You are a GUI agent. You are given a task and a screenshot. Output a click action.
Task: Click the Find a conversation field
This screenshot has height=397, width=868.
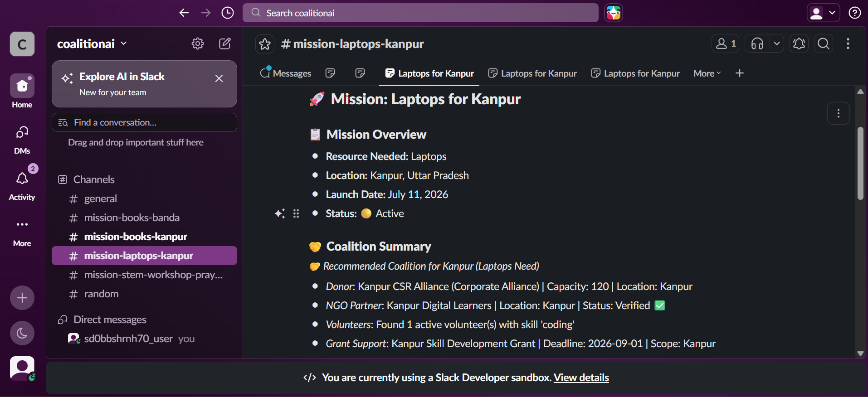click(x=144, y=122)
